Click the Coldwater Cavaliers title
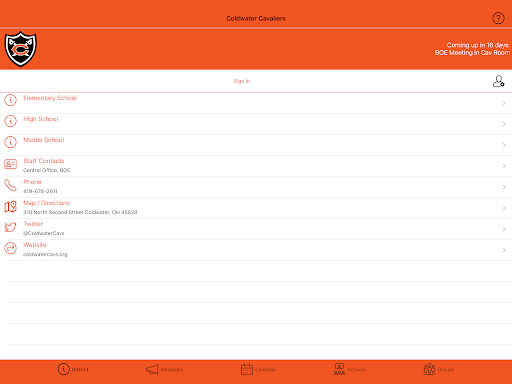512x384 pixels. [256, 19]
